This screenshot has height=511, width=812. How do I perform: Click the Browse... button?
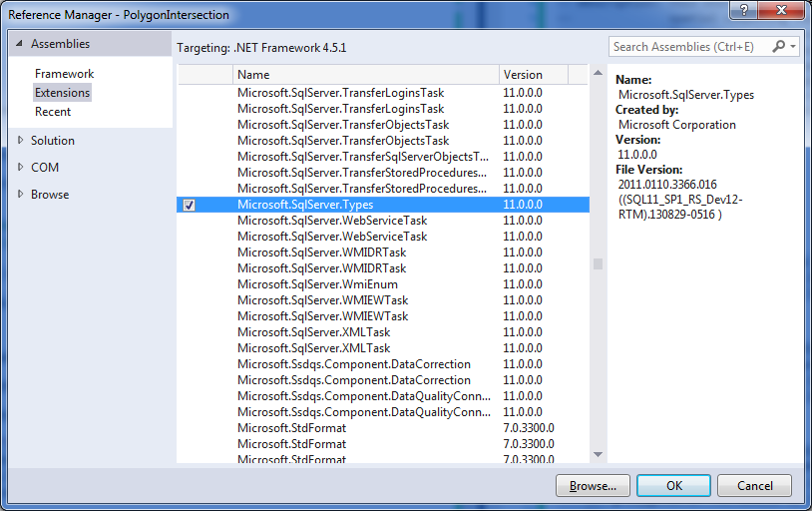[x=593, y=486]
